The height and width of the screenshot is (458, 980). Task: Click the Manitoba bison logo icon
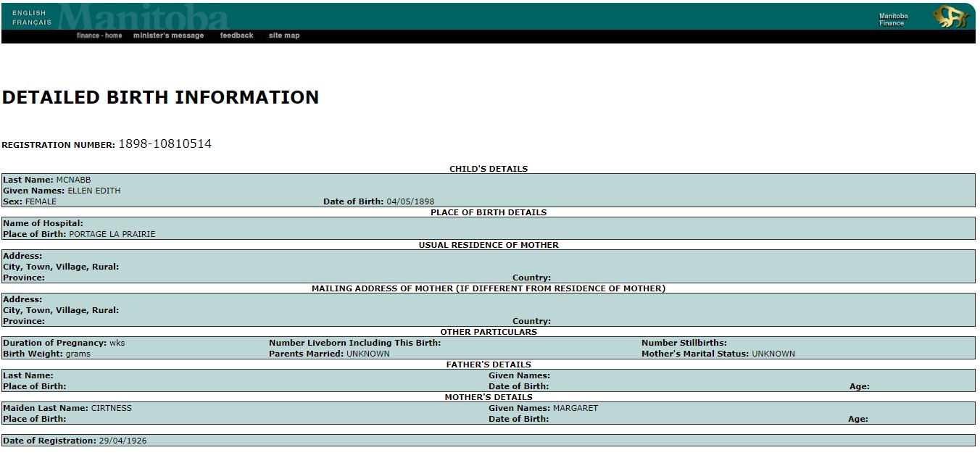click(951, 17)
